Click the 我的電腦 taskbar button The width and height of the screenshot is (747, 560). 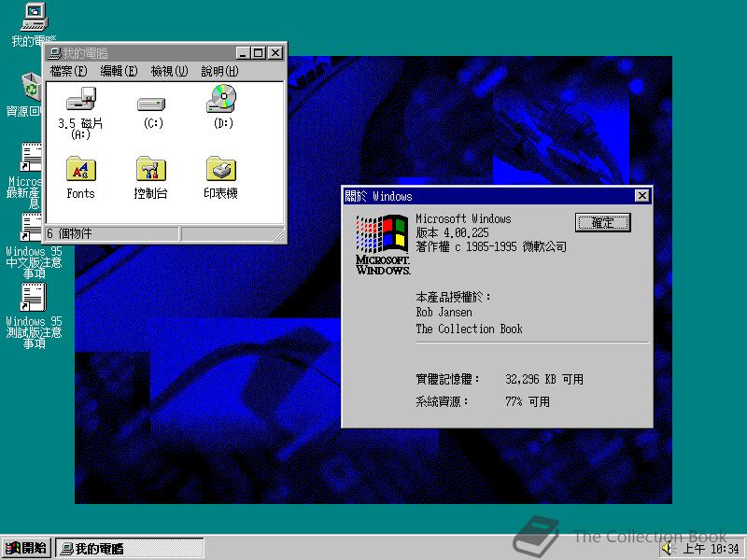pyautogui.click(x=130, y=548)
